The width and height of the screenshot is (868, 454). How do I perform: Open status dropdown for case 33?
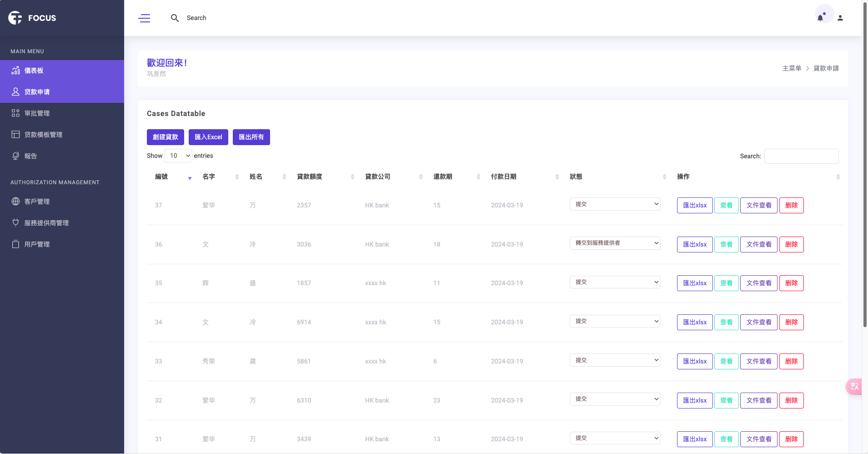(x=615, y=360)
